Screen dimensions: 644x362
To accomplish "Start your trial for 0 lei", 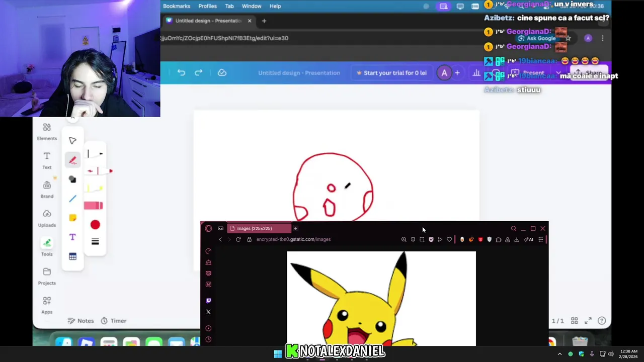I will click(391, 73).
